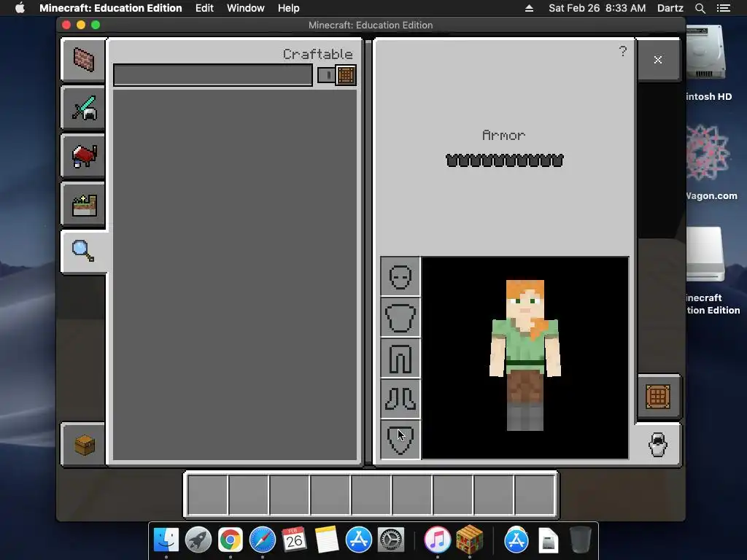Open the document stack in the dock
This screenshot has height=560, width=747.
pyautogui.click(x=549, y=540)
